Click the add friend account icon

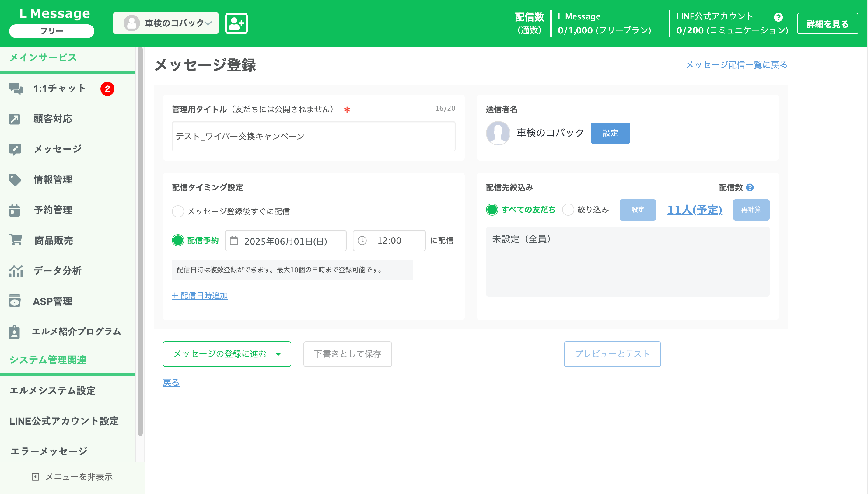pos(236,23)
